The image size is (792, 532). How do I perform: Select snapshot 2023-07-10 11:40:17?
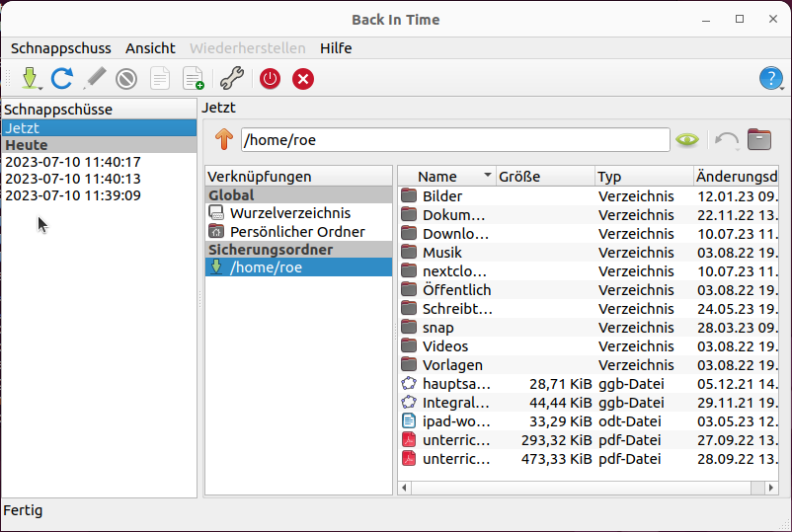click(x=73, y=162)
